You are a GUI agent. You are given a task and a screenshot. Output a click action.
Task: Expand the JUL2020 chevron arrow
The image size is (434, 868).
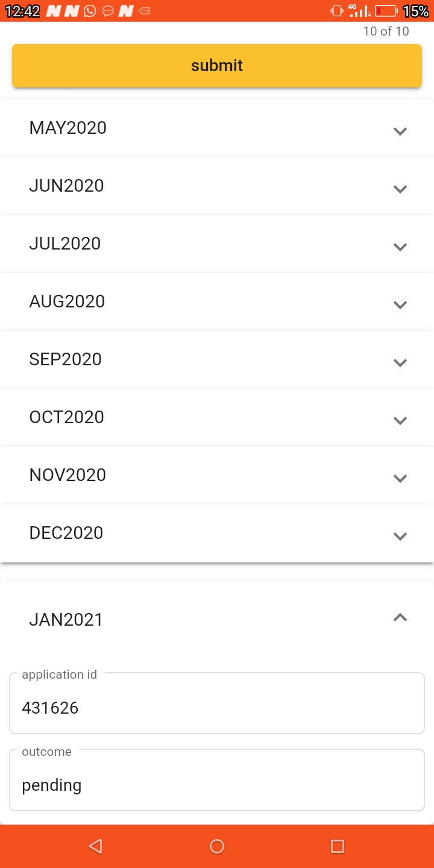400,247
